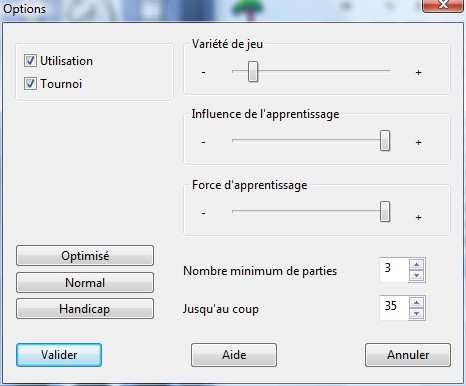
Task: Confirm settings with the Valider button
Action: [59, 355]
